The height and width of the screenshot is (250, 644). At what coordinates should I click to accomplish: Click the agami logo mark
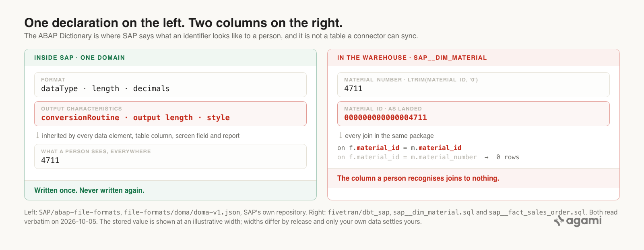coord(559,221)
